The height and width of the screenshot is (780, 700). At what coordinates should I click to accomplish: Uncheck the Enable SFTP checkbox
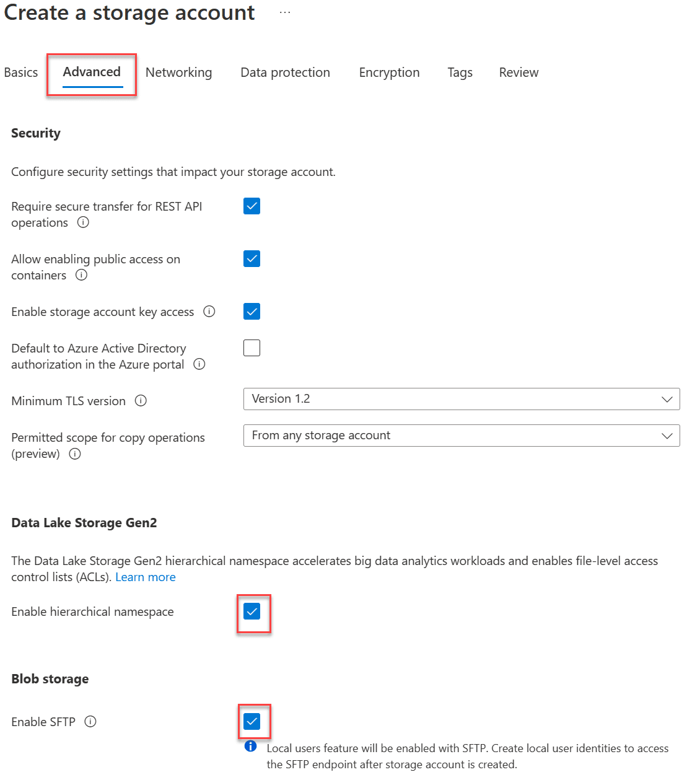[252, 722]
